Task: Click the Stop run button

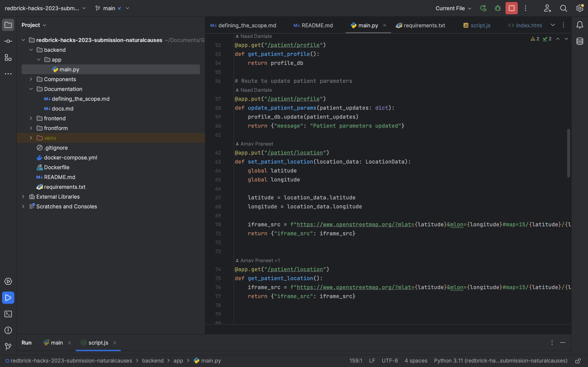Action: point(511,8)
